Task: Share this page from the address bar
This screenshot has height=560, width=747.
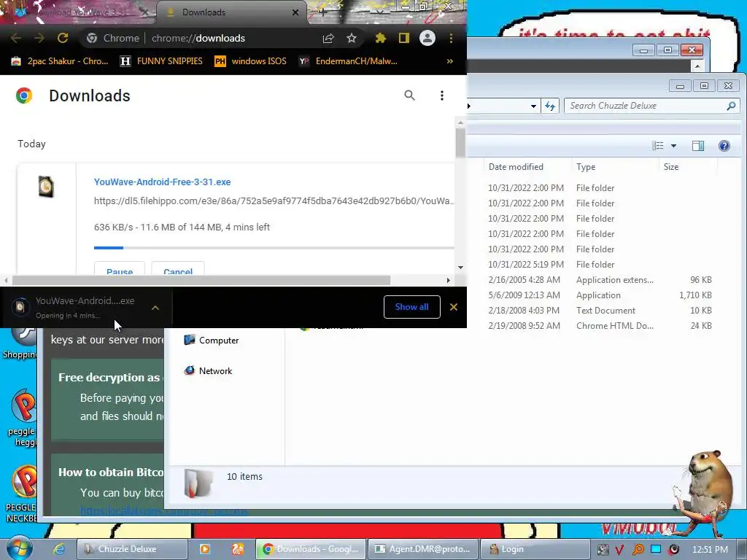Action: pyautogui.click(x=328, y=38)
